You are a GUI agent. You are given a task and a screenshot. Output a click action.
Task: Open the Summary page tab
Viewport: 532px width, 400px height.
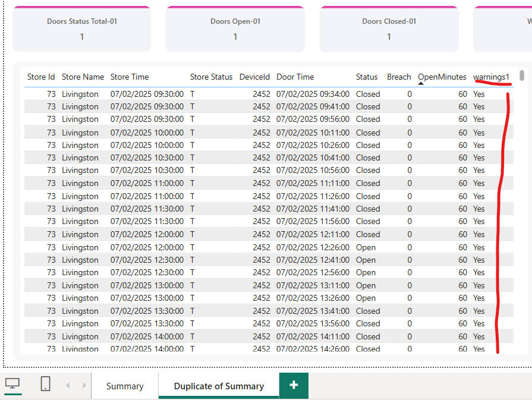[x=125, y=386]
